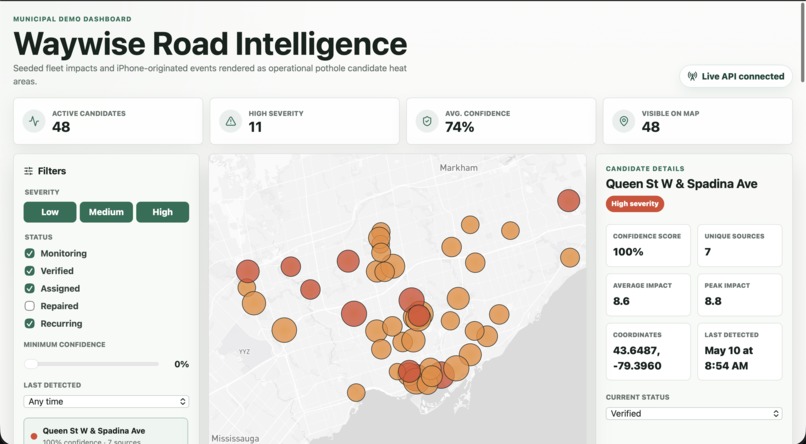This screenshot has width=806, height=444.
Task: Click the High Severity warning triangle icon
Action: click(x=230, y=121)
